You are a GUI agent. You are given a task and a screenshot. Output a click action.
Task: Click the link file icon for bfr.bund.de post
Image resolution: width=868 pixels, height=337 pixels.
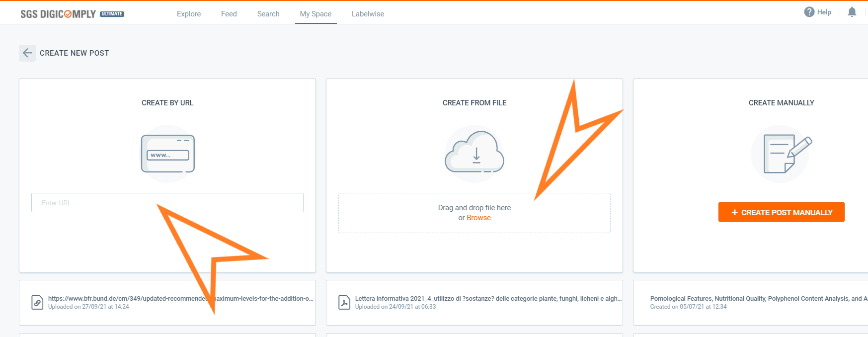[37, 302]
